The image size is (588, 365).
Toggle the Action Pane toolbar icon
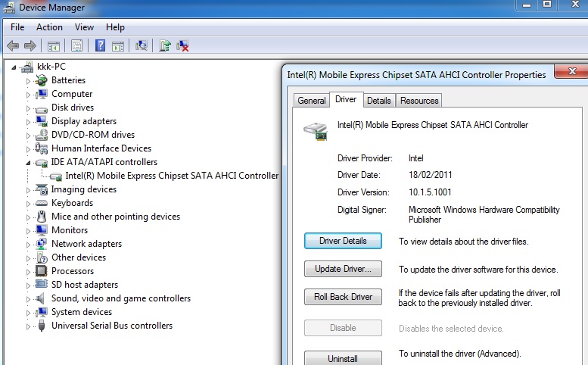coord(118,46)
